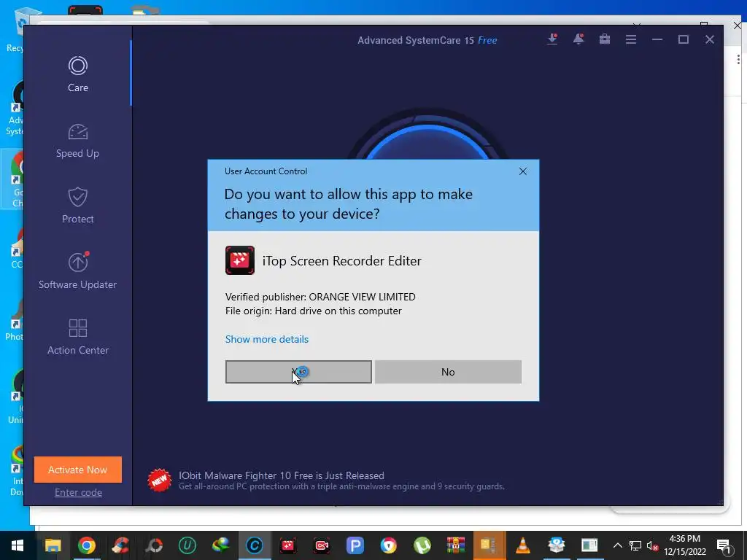The height and width of the screenshot is (560, 747).
Task: Click the NEW badge beside Malware Fighter news
Action: pyautogui.click(x=160, y=481)
